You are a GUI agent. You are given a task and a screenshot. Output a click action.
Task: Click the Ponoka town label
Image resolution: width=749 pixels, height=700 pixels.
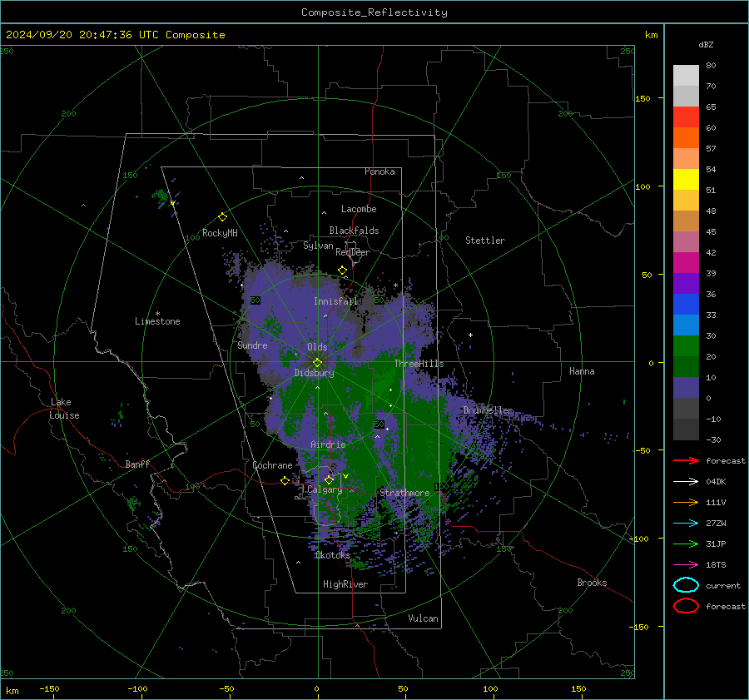point(379,171)
